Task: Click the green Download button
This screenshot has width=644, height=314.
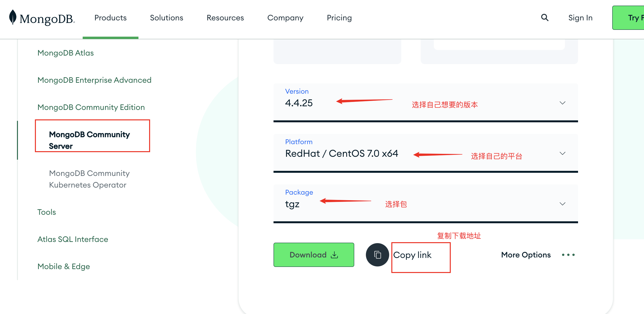Action: pos(314,255)
